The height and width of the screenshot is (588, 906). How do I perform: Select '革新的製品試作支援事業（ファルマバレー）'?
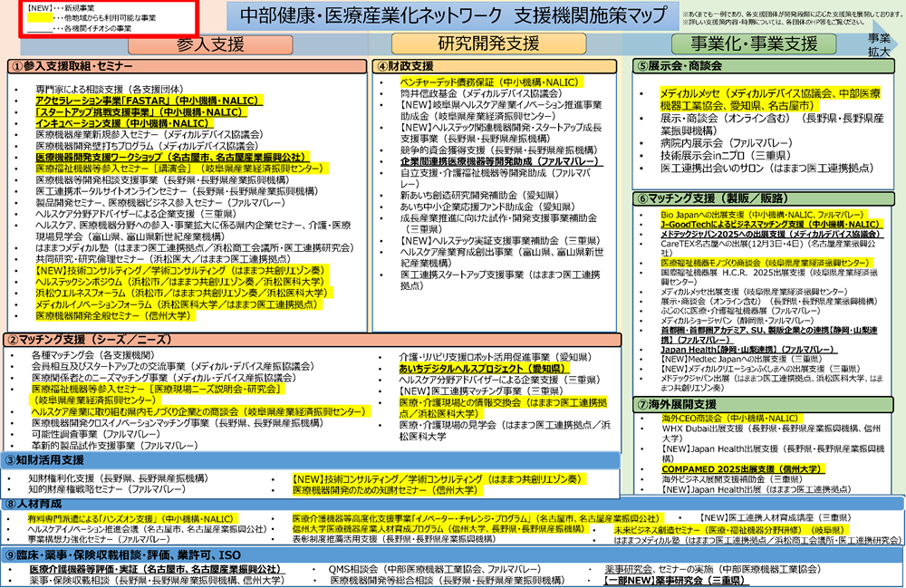114,446
